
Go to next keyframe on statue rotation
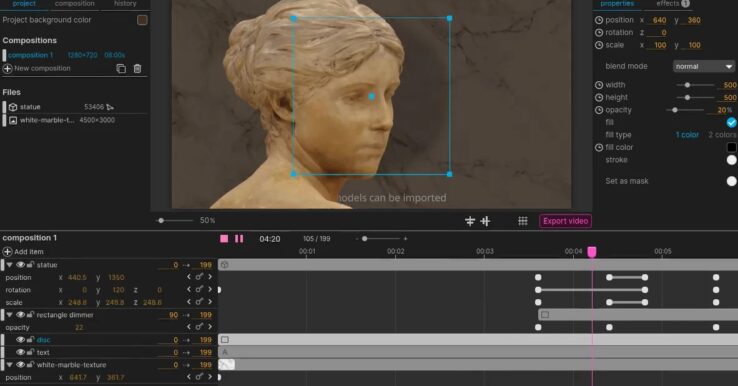210,290
